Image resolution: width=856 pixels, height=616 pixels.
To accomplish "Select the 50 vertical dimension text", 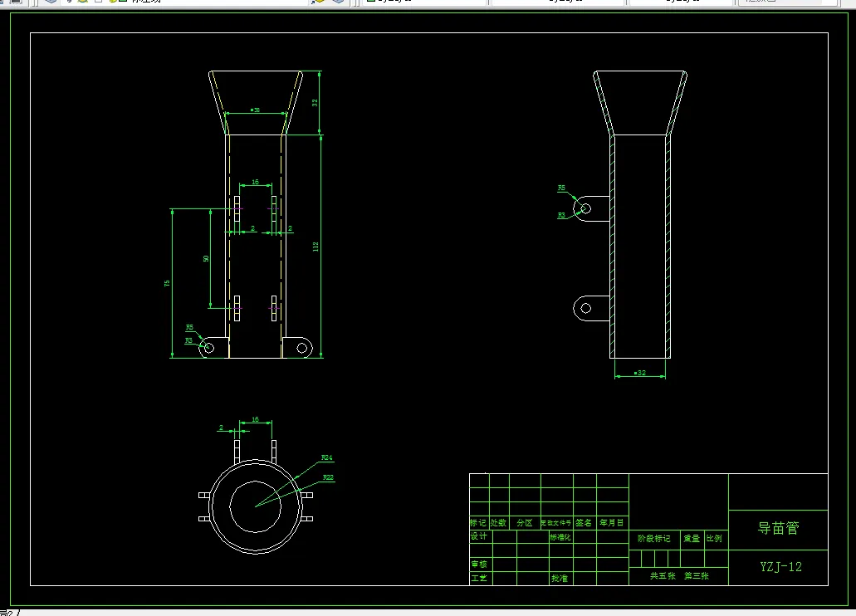I will click(206, 258).
